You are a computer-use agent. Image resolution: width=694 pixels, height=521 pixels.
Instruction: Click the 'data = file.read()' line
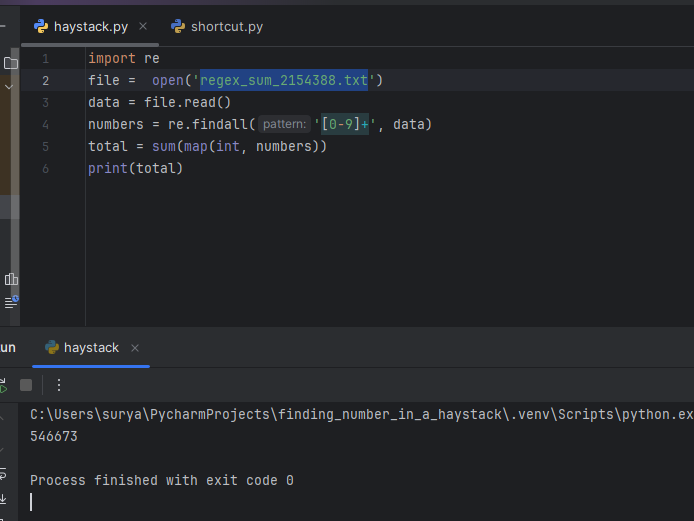click(159, 102)
